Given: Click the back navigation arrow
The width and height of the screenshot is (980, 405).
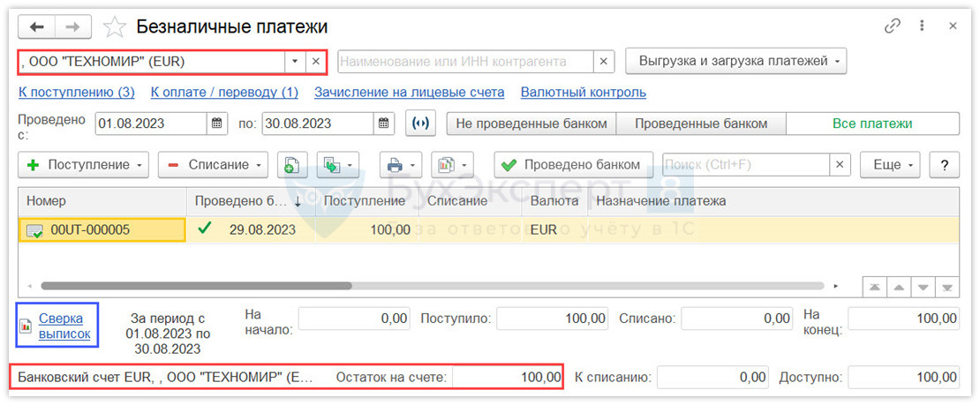Looking at the screenshot, I should point(37,27).
